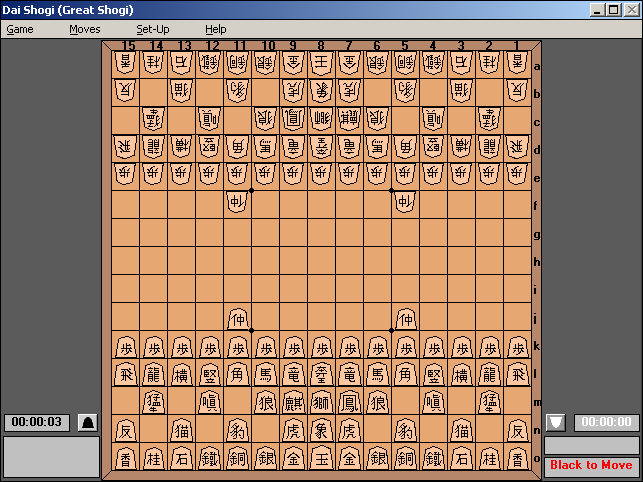Open the Moves menu
This screenshot has width=643, height=482.
coord(84,30)
